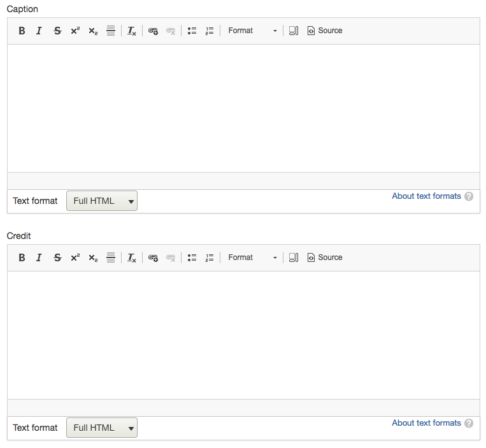This screenshot has width=486, height=448.
Task: Switch Caption editor to Source view
Action: (325, 31)
